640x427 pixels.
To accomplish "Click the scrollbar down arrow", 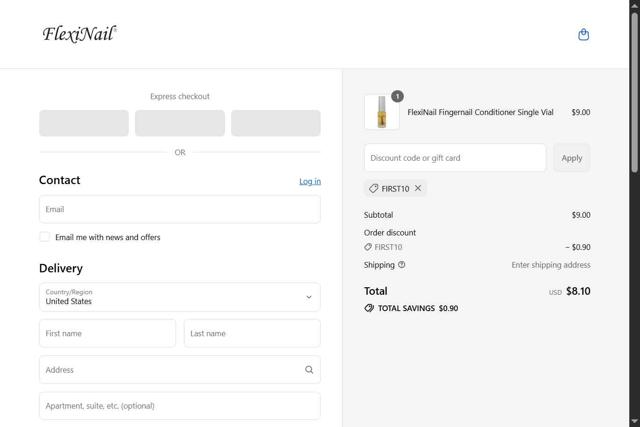I will coord(634,421).
